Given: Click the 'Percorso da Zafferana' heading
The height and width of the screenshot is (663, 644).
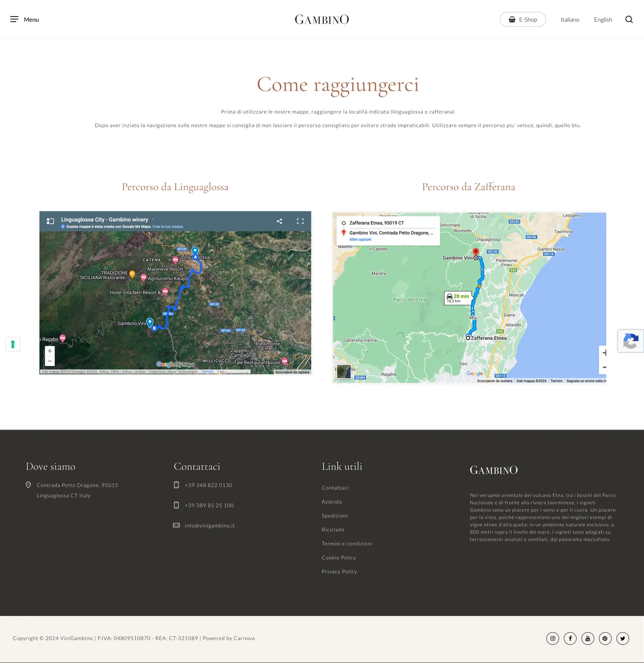Looking at the screenshot, I should coord(468,187).
